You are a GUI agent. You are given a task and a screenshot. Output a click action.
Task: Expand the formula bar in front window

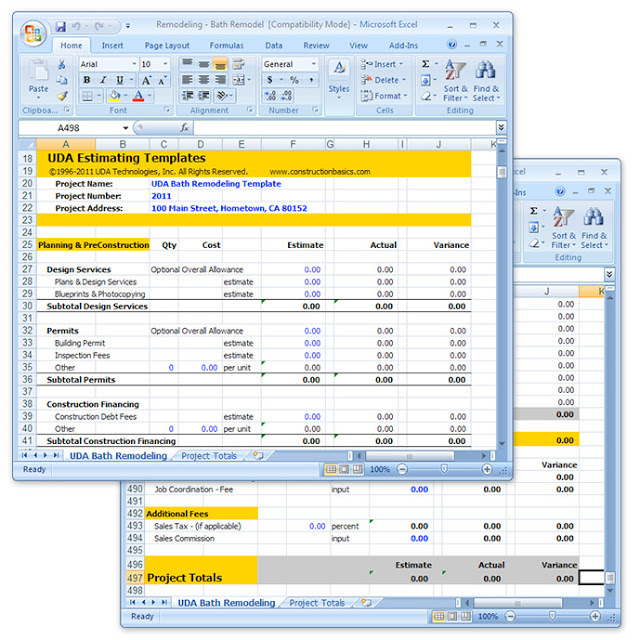pyautogui.click(x=501, y=128)
